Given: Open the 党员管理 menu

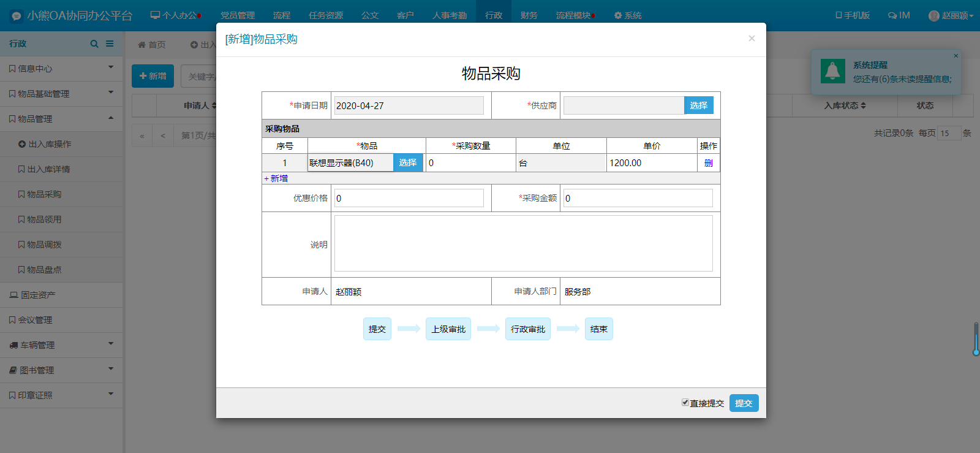Looking at the screenshot, I should pos(238,15).
